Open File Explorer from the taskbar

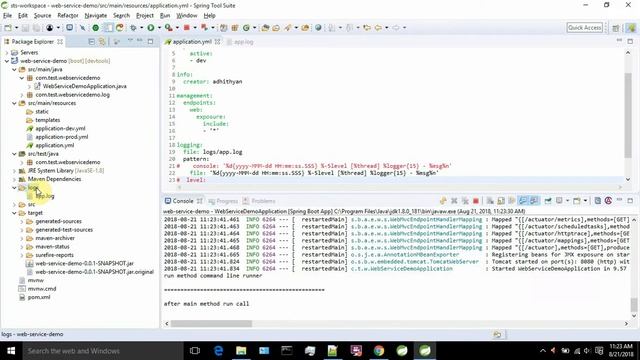pos(241,351)
